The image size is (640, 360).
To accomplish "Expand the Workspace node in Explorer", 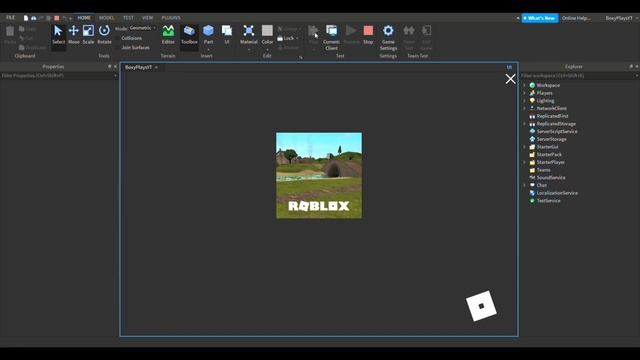I will click(x=524, y=85).
